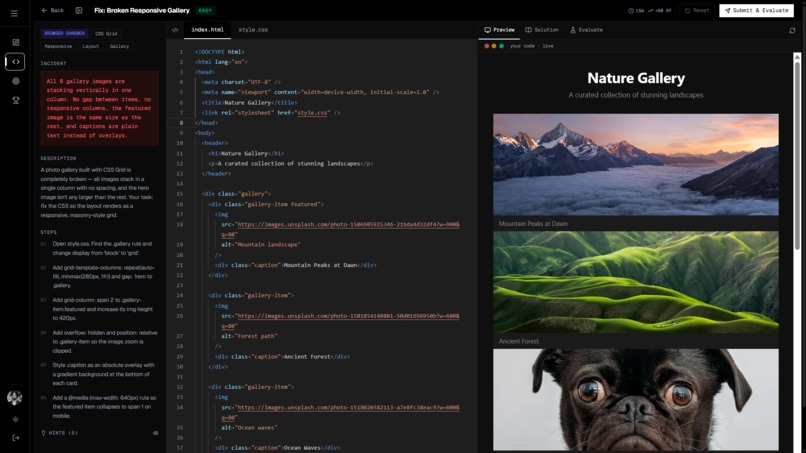Screen dimensions: 806x453
Task: Click the timer clock icon
Action: click(x=631, y=10)
